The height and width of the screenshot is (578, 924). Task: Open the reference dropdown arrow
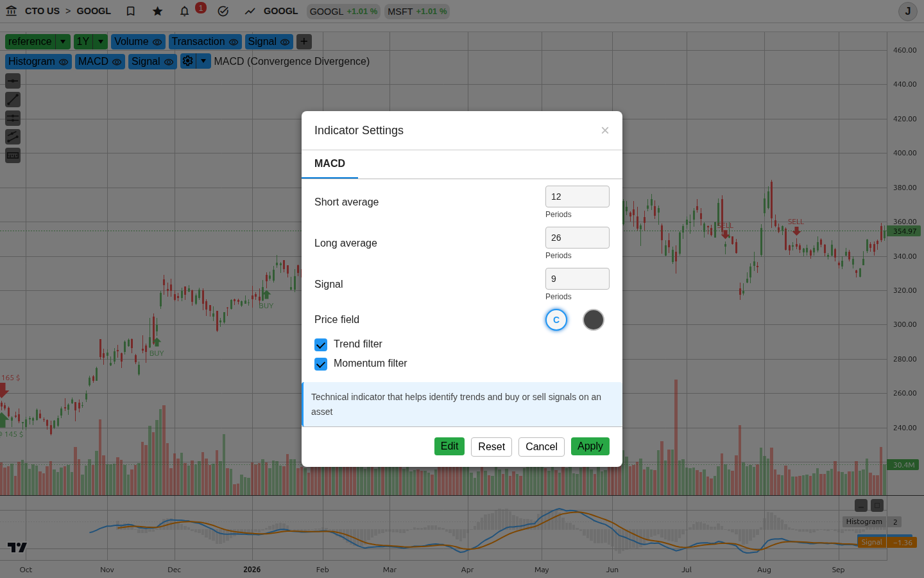click(x=63, y=42)
